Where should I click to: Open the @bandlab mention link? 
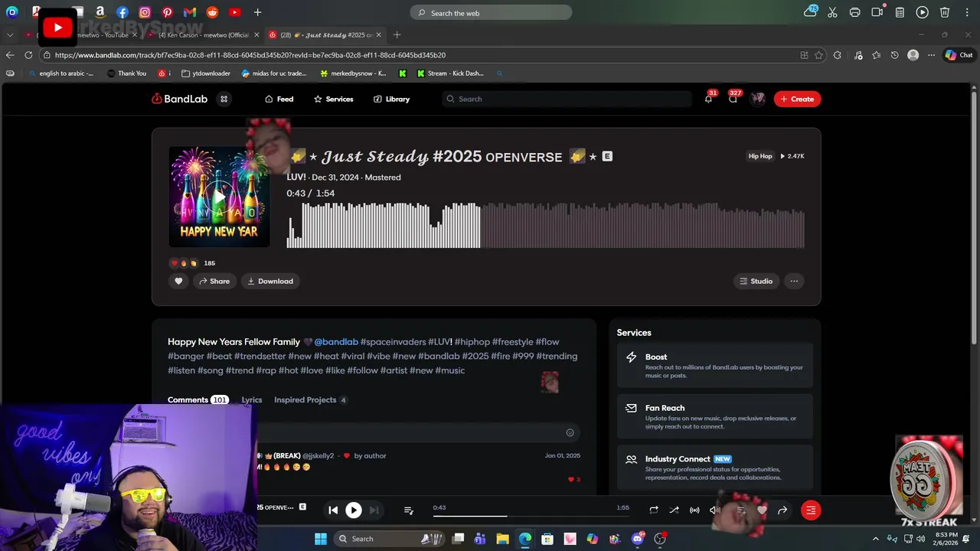pos(336,342)
